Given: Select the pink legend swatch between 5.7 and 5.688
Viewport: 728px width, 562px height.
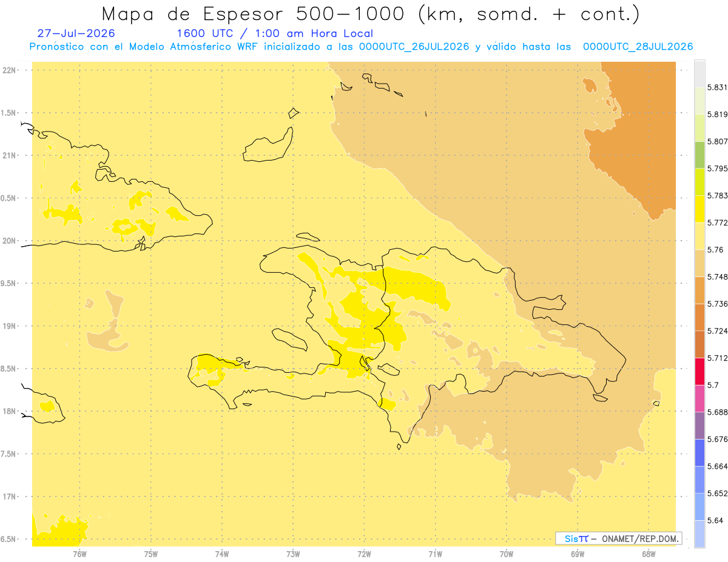Looking at the screenshot, I should click(x=699, y=398).
